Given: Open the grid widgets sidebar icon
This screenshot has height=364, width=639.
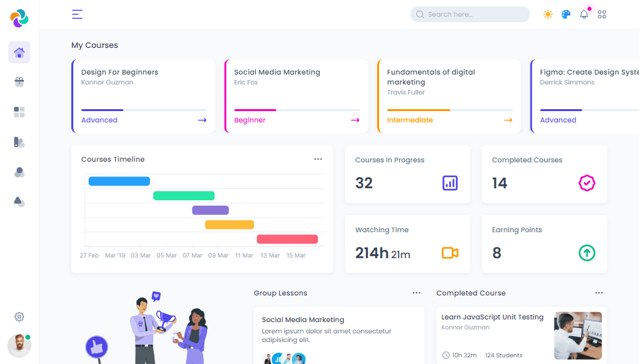Looking at the screenshot, I should click(x=19, y=112).
